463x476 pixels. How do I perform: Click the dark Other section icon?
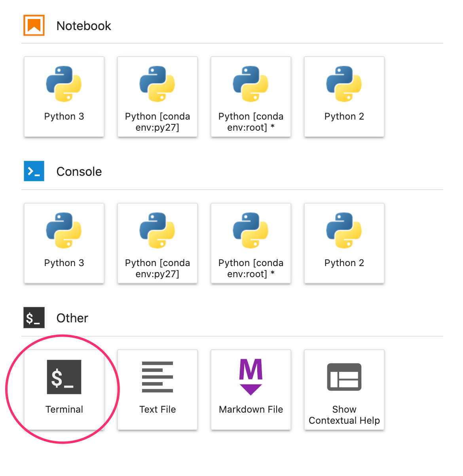click(34, 318)
